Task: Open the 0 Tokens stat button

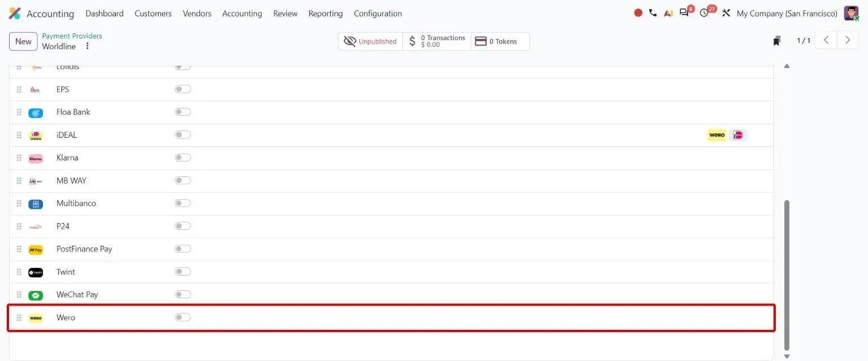Action: tap(500, 41)
